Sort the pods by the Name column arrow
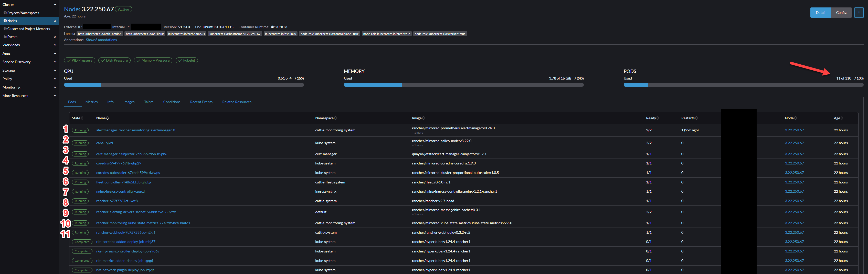This screenshot has width=868, height=274. [108, 118]
